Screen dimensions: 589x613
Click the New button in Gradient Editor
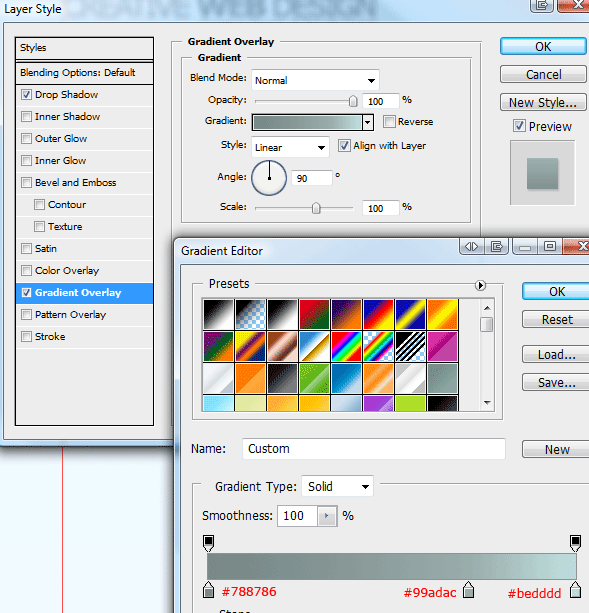(557, 450)
